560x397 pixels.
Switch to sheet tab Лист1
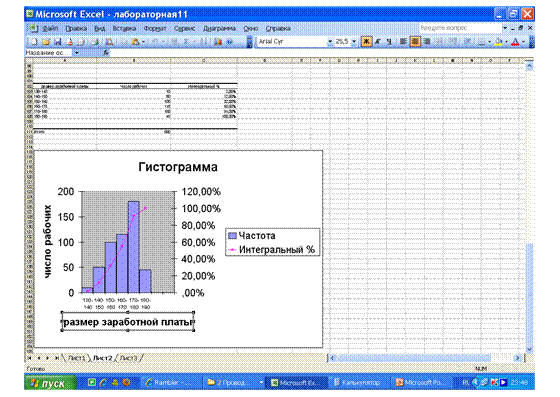[x=77, y=358]
